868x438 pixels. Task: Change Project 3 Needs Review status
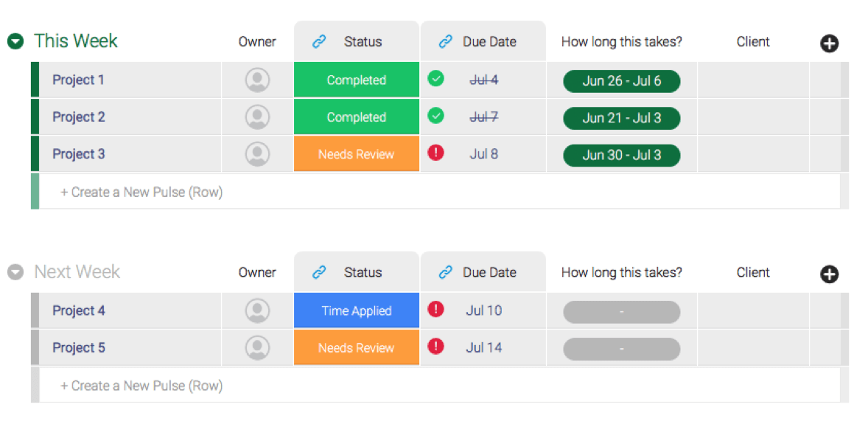tap(357, 154)
